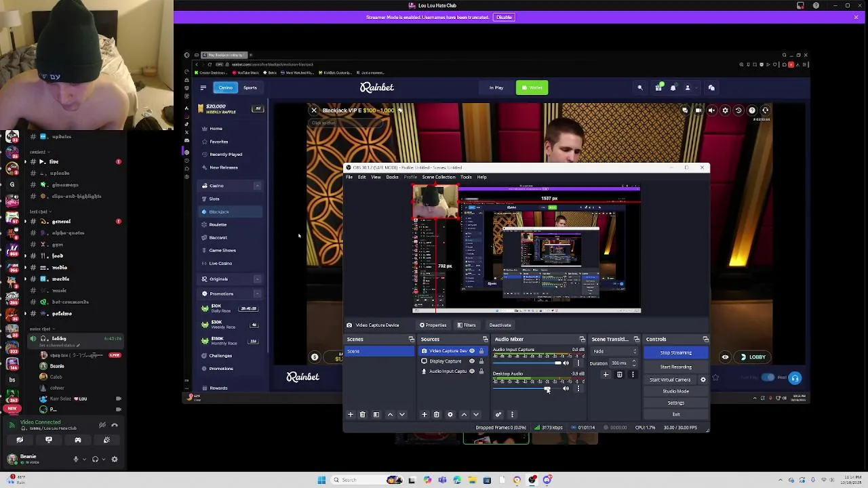
Task: Switch to Sports tab on Rainbet
Action: tap(250, 87)
